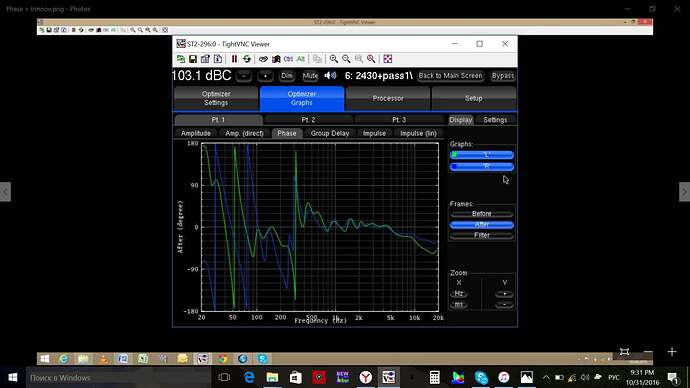The width and height of the screenshot is (690, 388).
Task: Show the Impulse (lin) graph
Action: (x=418, y=133)
